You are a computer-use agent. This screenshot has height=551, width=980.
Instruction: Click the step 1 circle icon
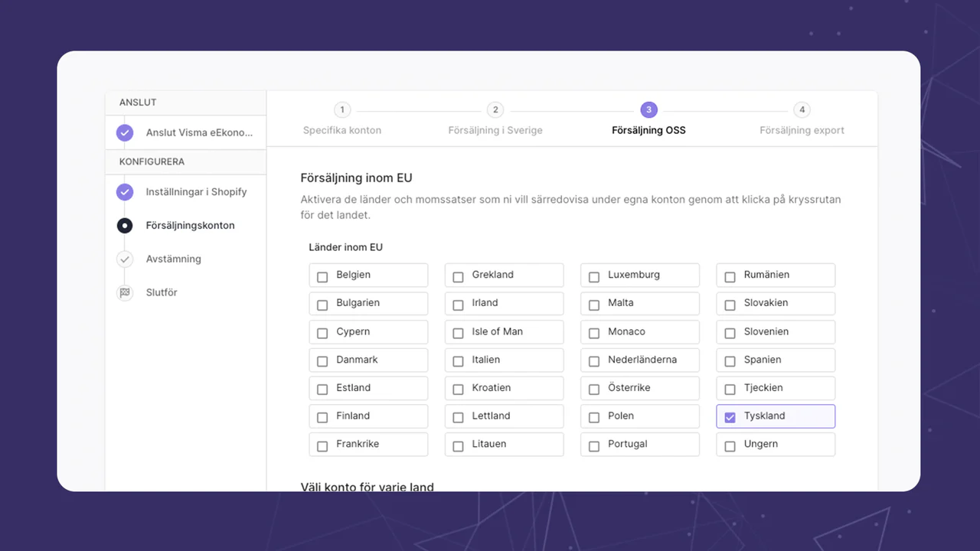tap(342, 110)
